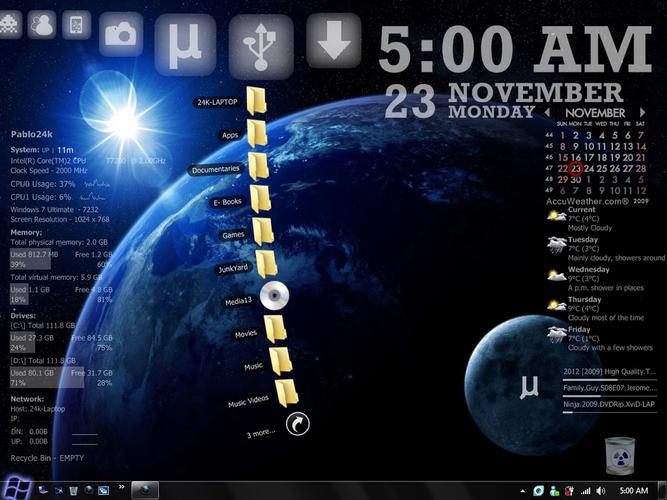Open the network signal bars tray icon
The image size is (667, 500).
(x=585, y=491)
